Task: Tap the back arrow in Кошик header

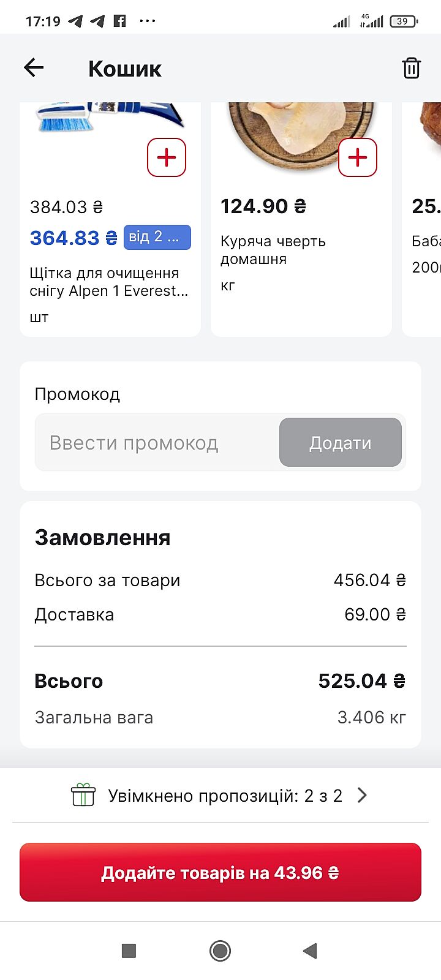Action: [34, 68]
